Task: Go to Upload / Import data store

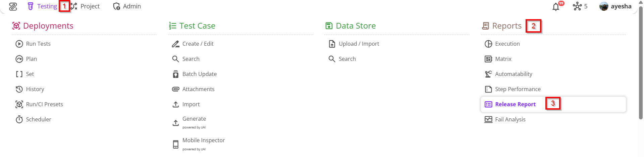Action: [359, 44]
